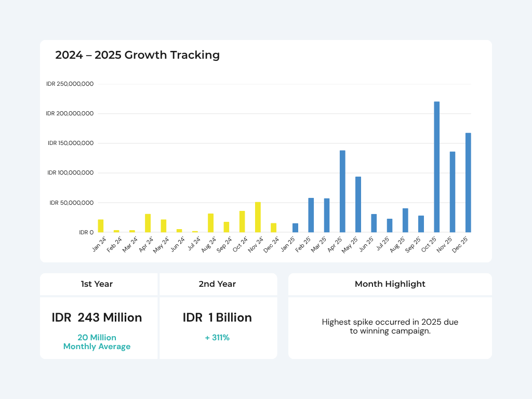532x399 pixels.
Task: Click the "Jan 24'" month label
Action: tap(99, 244)
